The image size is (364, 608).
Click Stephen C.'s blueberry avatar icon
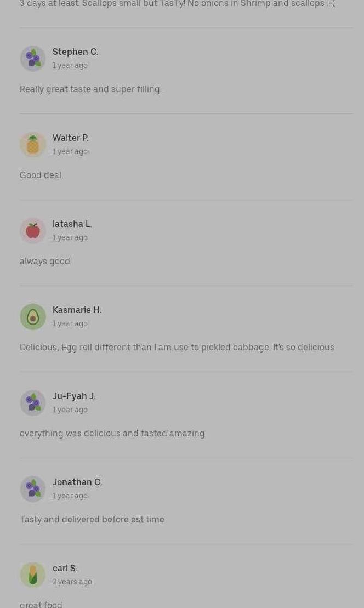[x=33, y=59]
